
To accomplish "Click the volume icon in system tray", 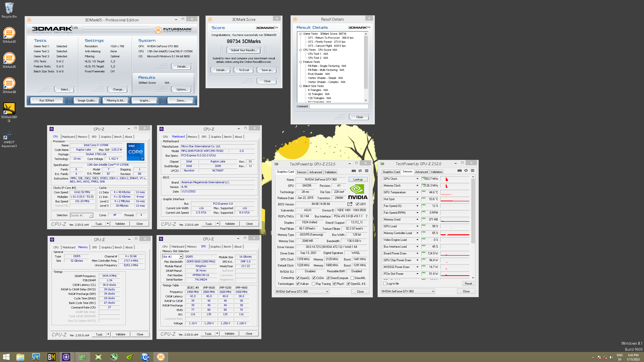I will coord(611,357).
